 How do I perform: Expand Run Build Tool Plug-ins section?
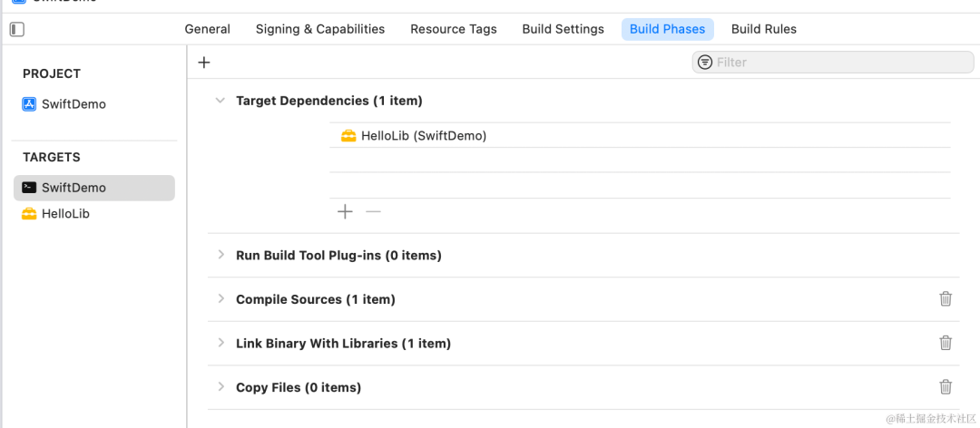pyautogui.click(x=220, y=254)
